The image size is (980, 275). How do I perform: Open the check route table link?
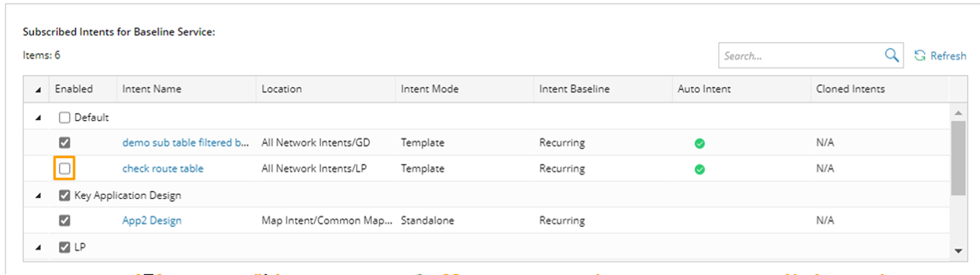(162, 168)
